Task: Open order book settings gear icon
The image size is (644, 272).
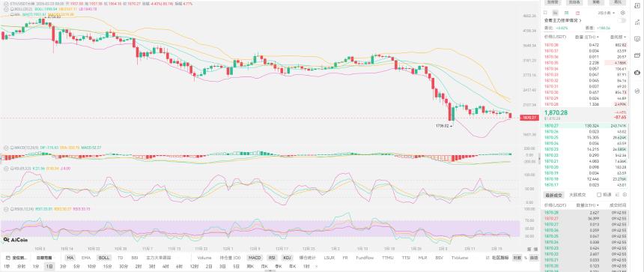Action: tap(623, 13)
